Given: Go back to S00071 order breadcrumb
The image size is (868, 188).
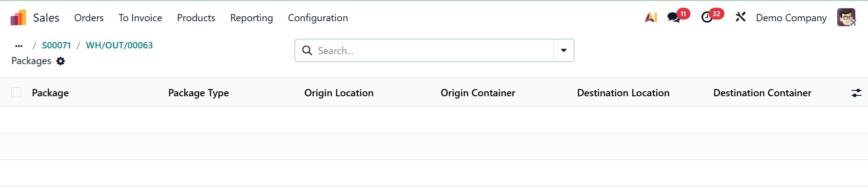Looking at the screenshot, I should click(x=57, y=45).
